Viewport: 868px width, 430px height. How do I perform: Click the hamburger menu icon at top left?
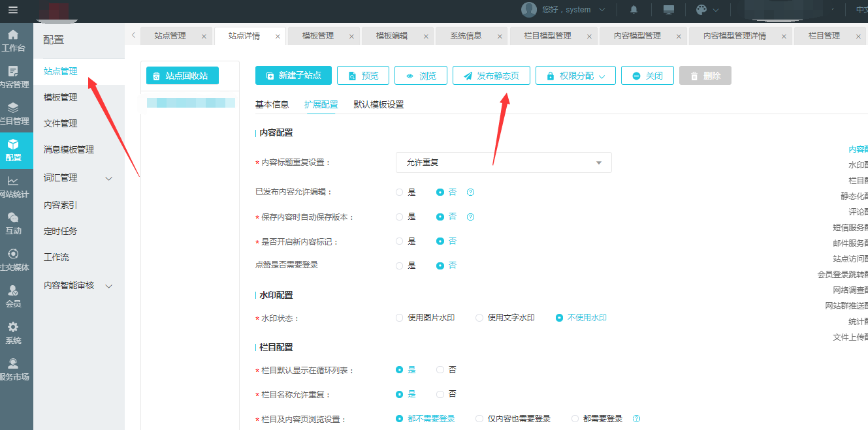[x=13, y=10]
